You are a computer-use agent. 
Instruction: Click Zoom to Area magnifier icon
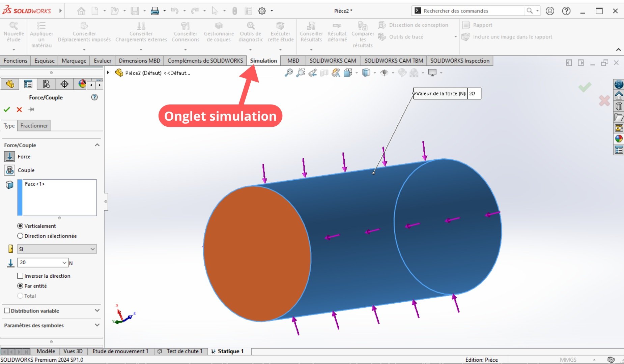tap(301, 73)
